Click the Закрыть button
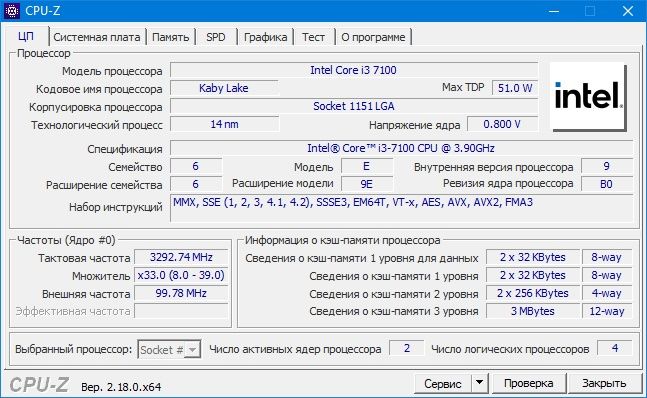Screen dimensions: 647x398 (x=604, y=383)
